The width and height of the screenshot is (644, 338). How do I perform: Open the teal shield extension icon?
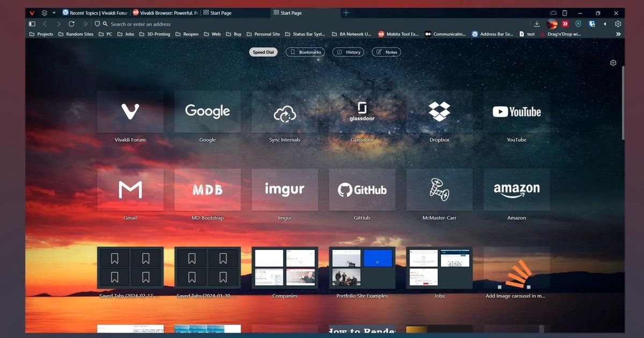(579, 24)
